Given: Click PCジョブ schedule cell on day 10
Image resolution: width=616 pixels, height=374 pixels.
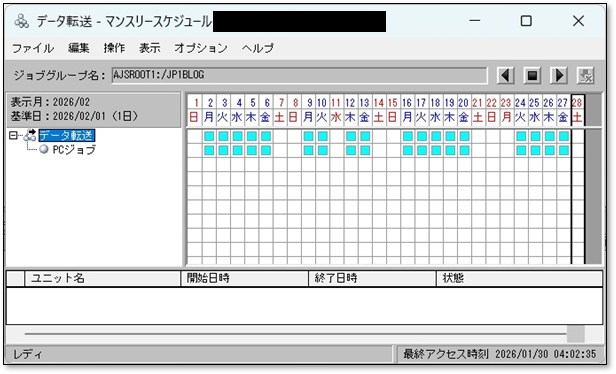Looking at the screenshot, I should tap(323, 150).
